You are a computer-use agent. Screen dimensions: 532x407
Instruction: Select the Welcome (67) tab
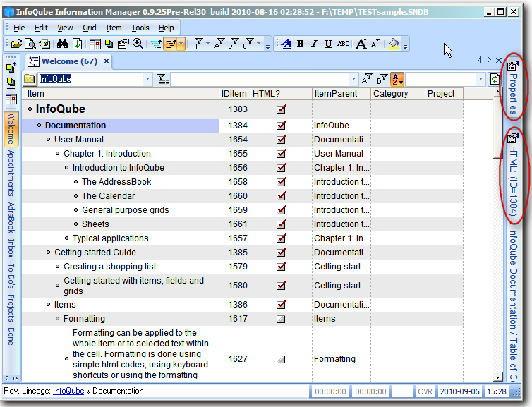coord(69,61)
